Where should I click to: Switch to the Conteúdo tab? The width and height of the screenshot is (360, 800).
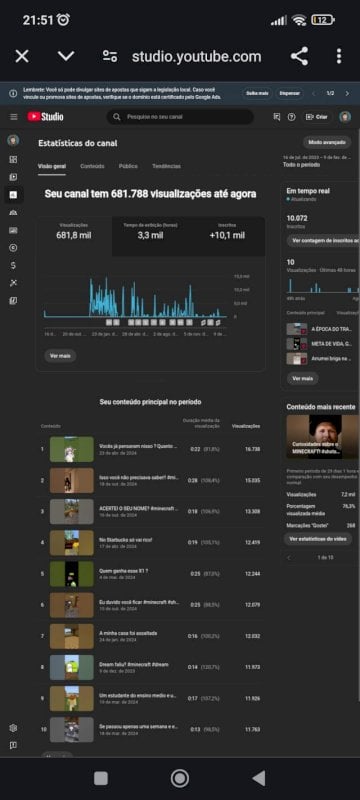pos(92,166)
